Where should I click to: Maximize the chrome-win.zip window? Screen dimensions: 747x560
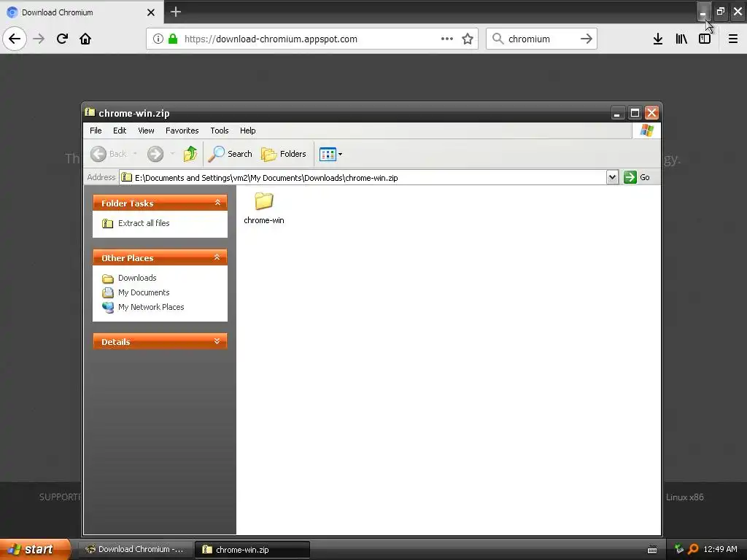click(x=635, y=113)
